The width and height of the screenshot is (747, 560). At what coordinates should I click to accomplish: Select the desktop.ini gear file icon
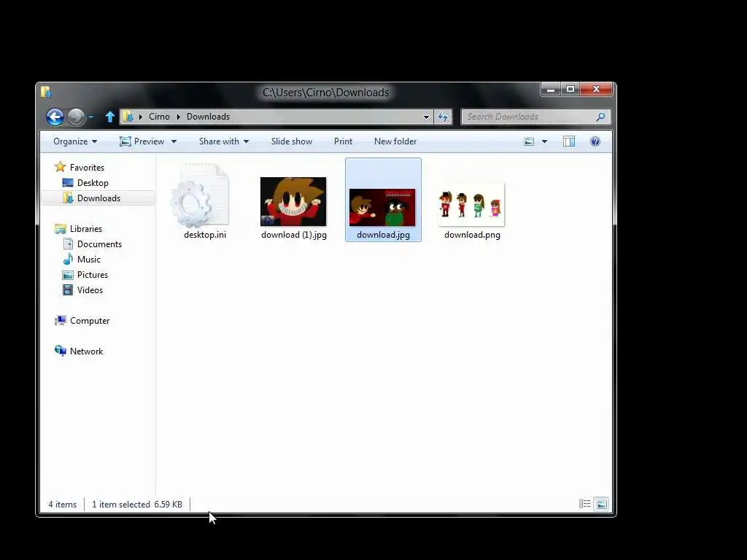click(x=201, y=195)
